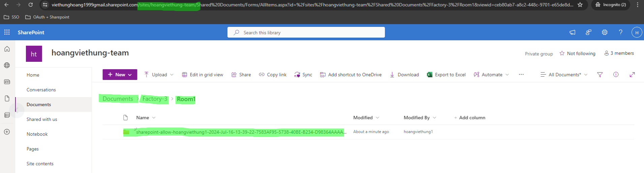The height and width of the screenshot is (173, 644).
Task: Open the news icon in left rail
Action: (7, 82)
